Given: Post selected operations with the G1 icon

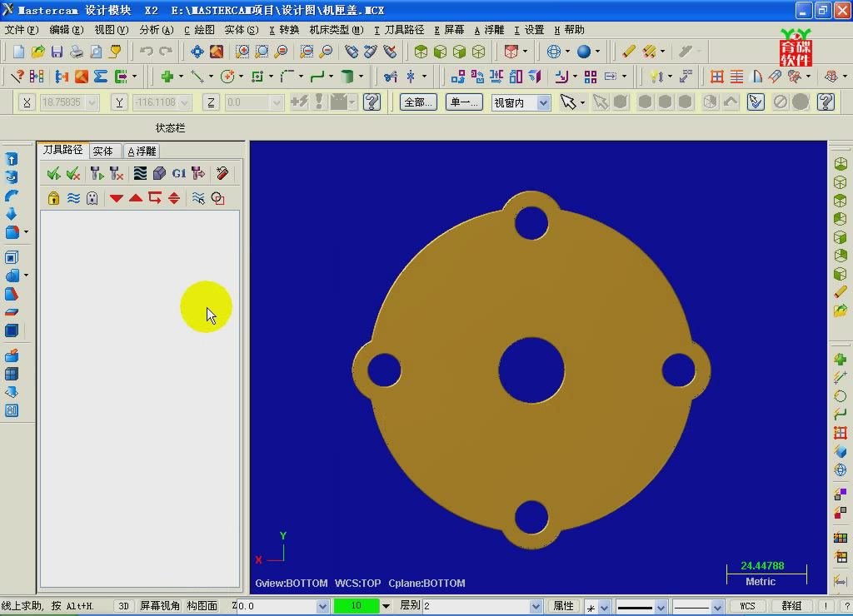Looking at the screenshot, I should (x=178, y=173).
